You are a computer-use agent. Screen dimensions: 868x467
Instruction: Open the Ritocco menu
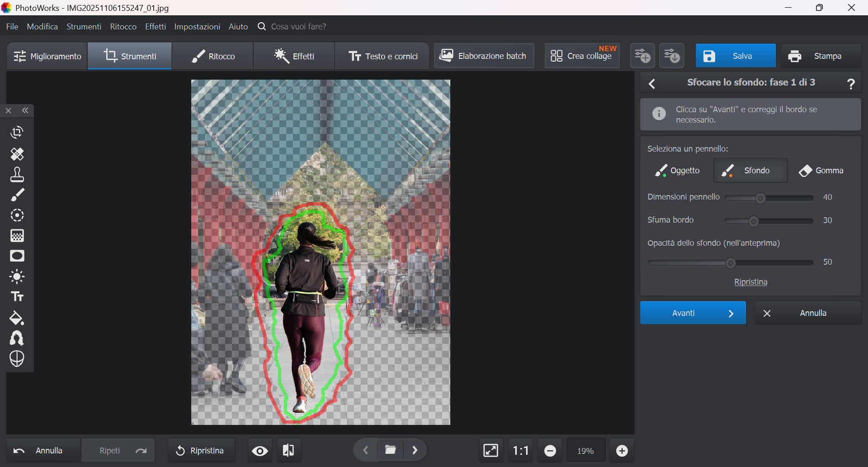pyautogui.click(x=123, y=27)
